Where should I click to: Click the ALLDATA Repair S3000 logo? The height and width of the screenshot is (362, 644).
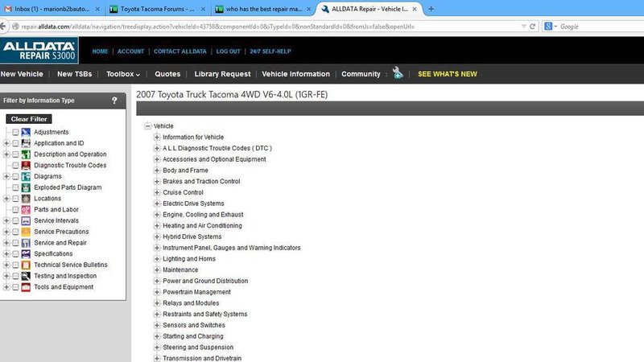39,51
